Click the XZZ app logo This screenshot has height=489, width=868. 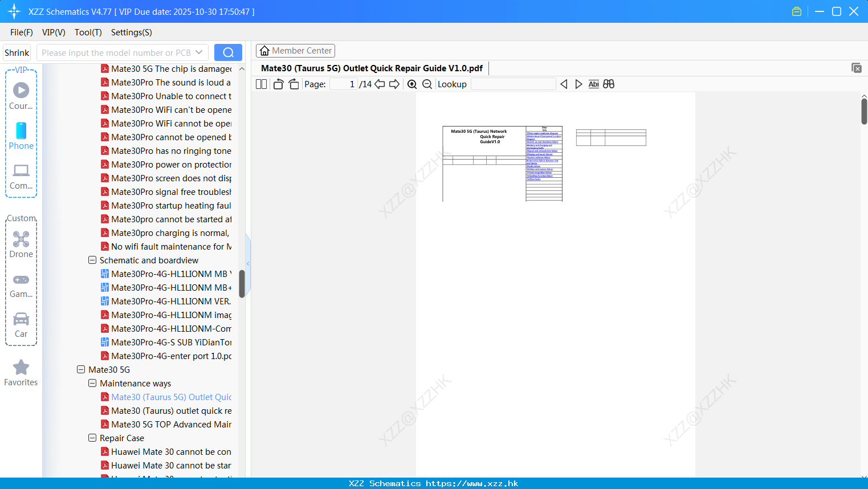(14, 11)
